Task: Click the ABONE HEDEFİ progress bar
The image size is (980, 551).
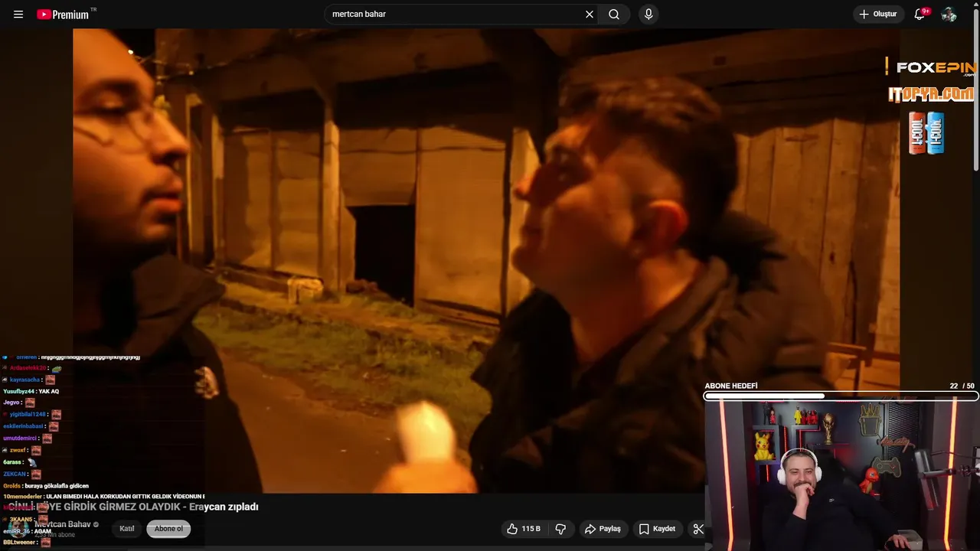Action: click(x=841, y=396)
